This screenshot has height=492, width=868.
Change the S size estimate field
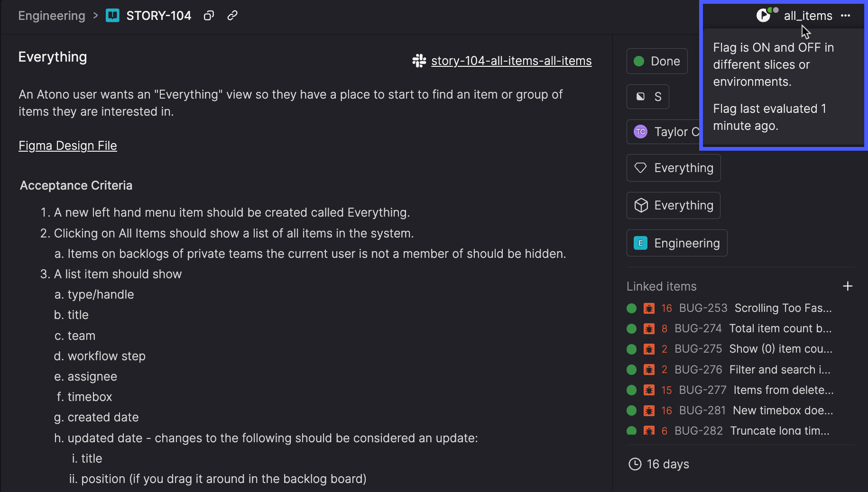coord(648,97)
